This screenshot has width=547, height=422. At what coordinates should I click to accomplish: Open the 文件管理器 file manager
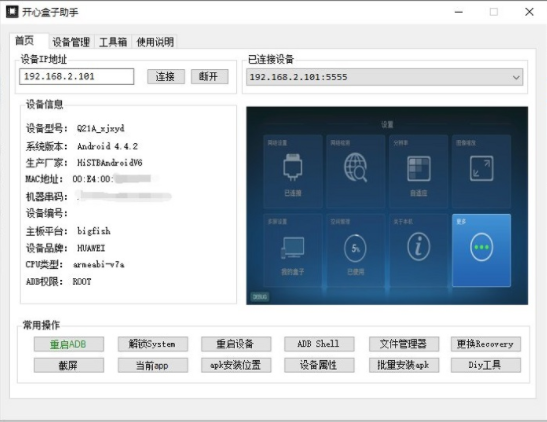click(x=404, y=344)
